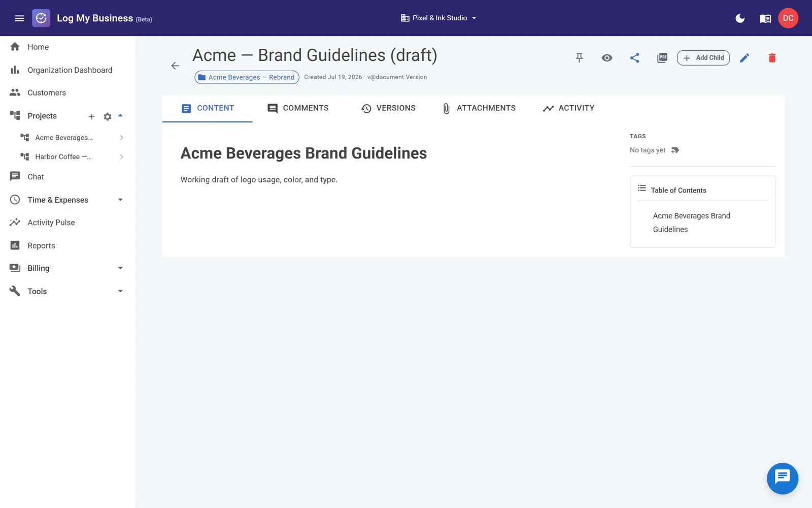Add tags using the tag icon
Screen dimensions: 812x508
tap(675, 150)
